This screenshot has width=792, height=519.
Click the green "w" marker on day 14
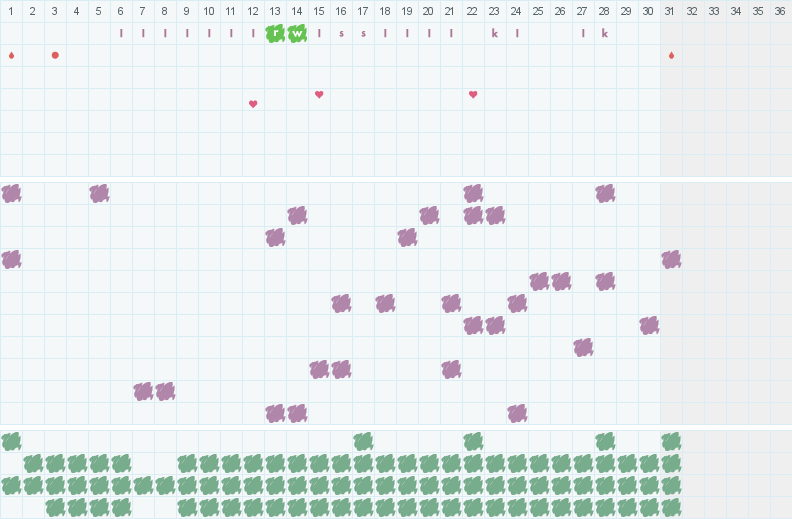click(297, 33)
